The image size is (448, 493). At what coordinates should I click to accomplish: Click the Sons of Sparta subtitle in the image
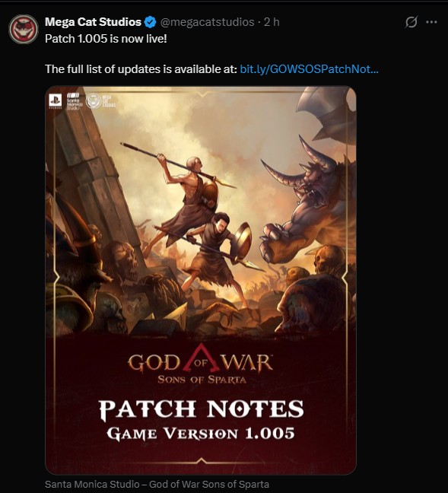(202, 380)
